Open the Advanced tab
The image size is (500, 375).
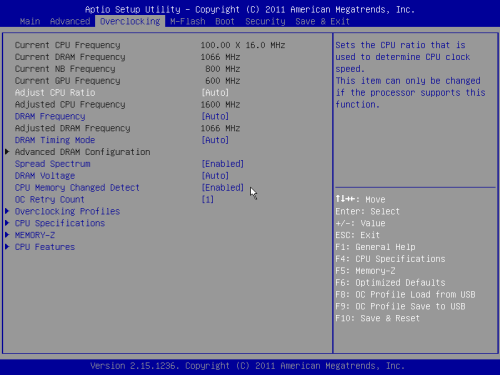(70, 21)
